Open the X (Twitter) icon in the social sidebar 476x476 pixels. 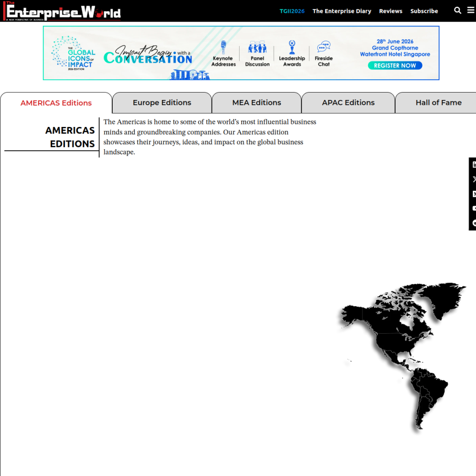473,179
